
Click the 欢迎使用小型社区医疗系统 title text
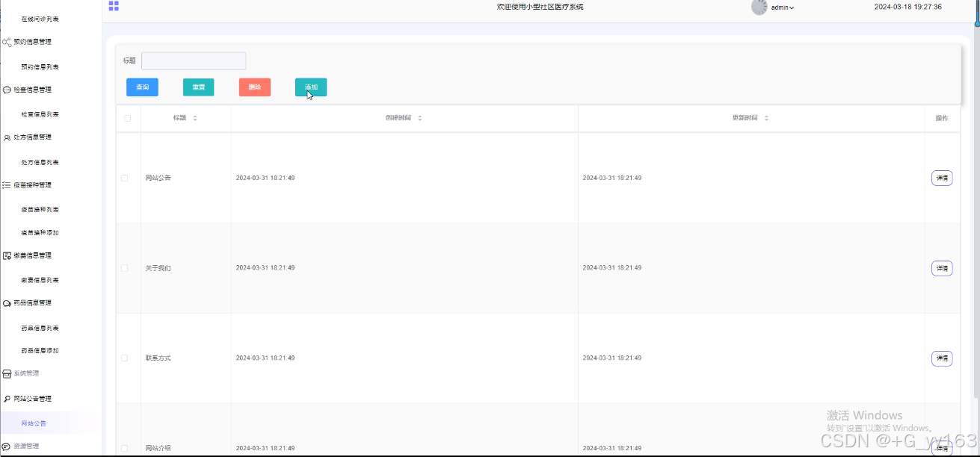tap(540, 7)
